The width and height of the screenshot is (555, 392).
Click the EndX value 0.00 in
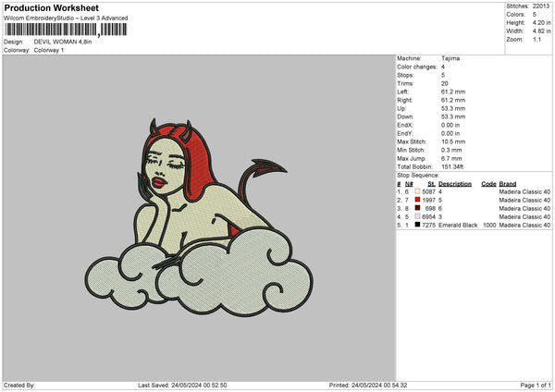click(x=450, y=125)
